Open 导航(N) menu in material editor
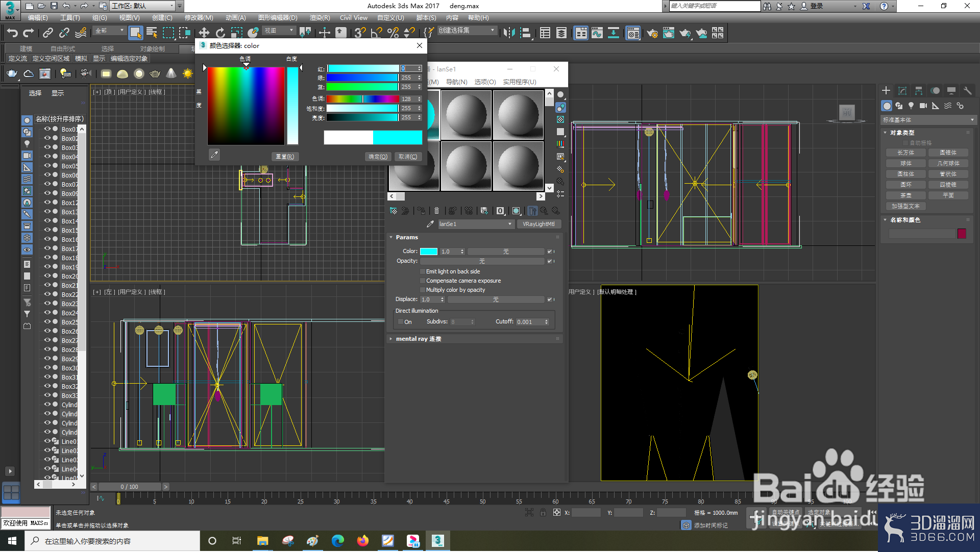 (x=456, y=82)
